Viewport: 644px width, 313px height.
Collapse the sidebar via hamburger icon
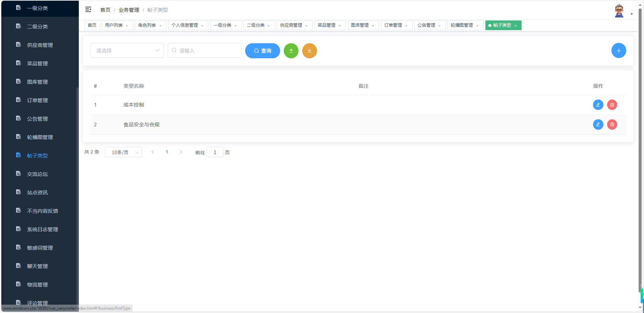pos(88,9)
